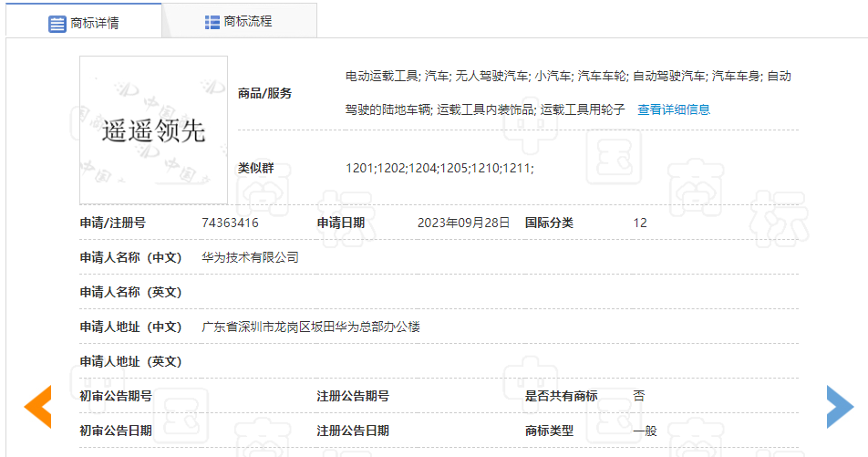Image resolution: width=868 pixels, height=457 pixels.
Task: Click international class value 12
Action: 640,223
